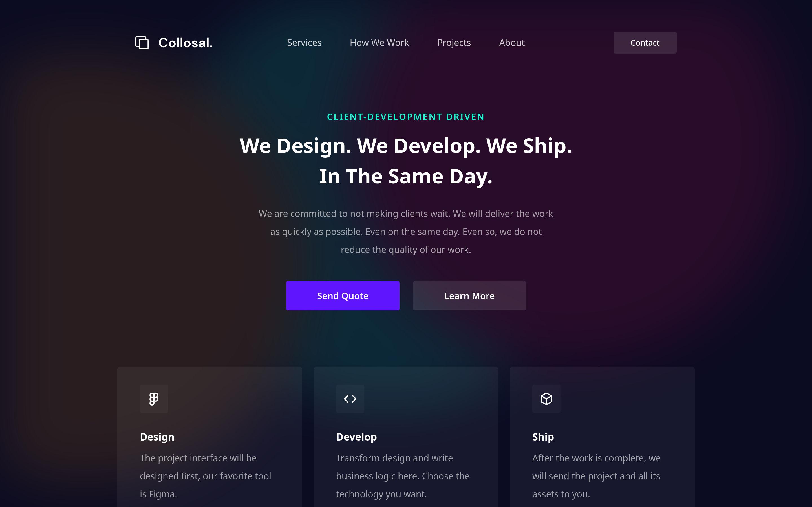Scroll down to see more service cards
812x507 pixels.
pos(406,438)
